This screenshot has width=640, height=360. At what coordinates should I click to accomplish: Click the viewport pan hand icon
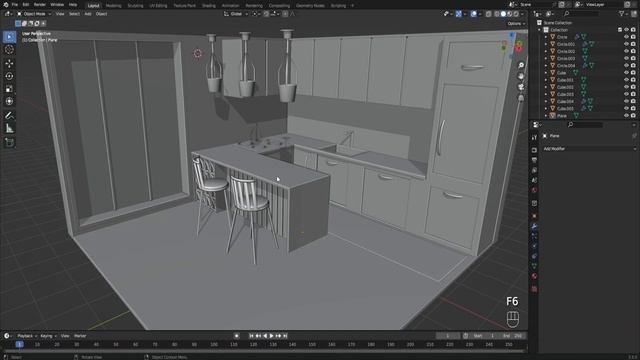pyautogui.click(x=521, y=76)
